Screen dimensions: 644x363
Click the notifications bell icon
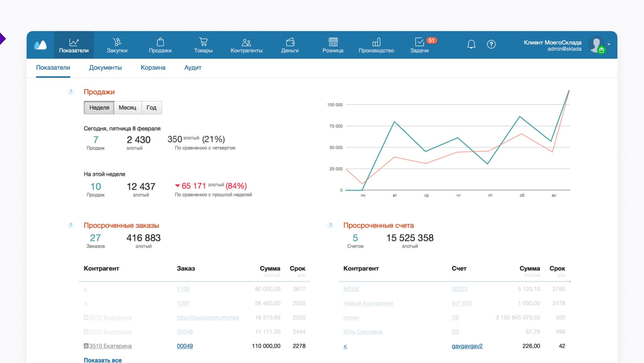coord(471,44)
